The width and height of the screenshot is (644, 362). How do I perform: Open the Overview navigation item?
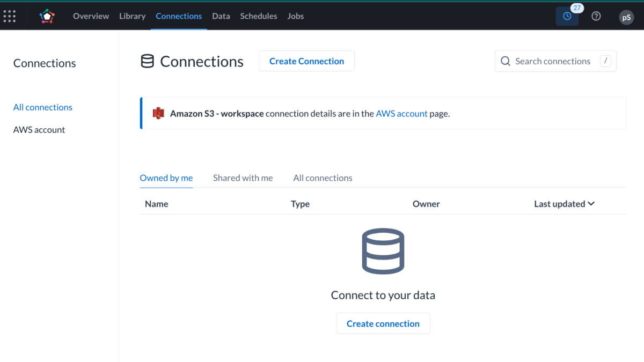(91, 16)
